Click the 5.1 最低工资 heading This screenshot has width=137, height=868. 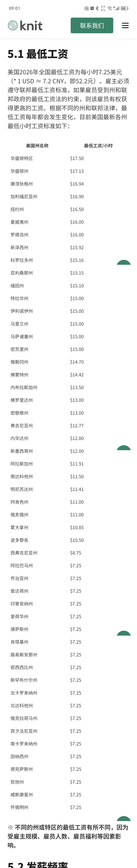point(38,54)
